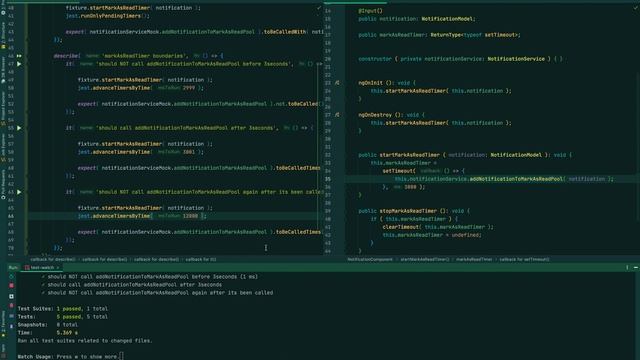
Task: Open 'callback for setTimeout()' breadcrumb
Action: 524,259
